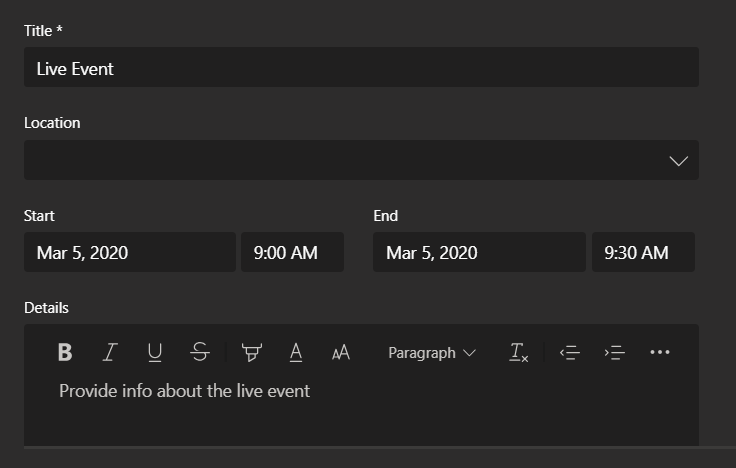The image size is (736, 468).
Task: Open text highlight color picker
Action: tap(252, 352)
